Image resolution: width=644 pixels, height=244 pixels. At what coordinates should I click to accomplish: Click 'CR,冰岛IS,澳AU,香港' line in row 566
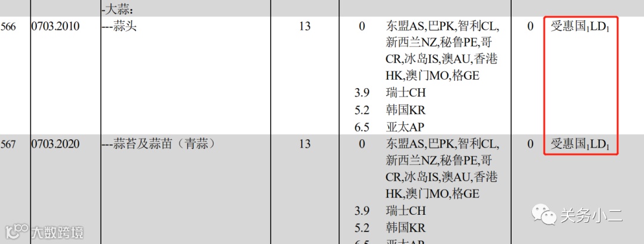tap(441, 60)
